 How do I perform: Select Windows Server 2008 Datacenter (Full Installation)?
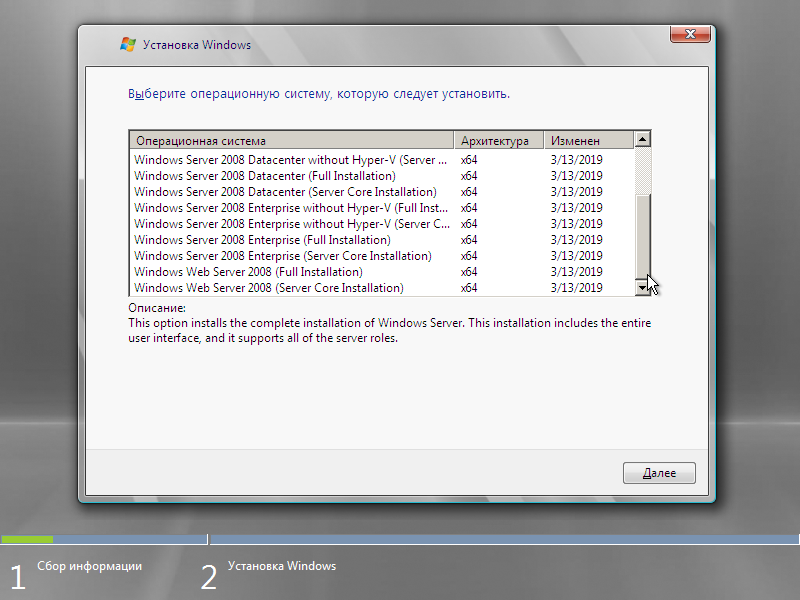[382, 176]
